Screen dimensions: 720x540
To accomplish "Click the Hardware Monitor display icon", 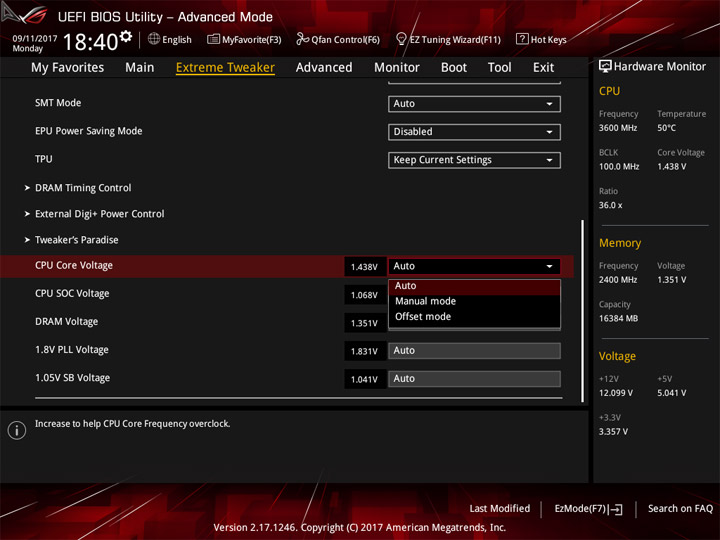I will coord(605,67).
